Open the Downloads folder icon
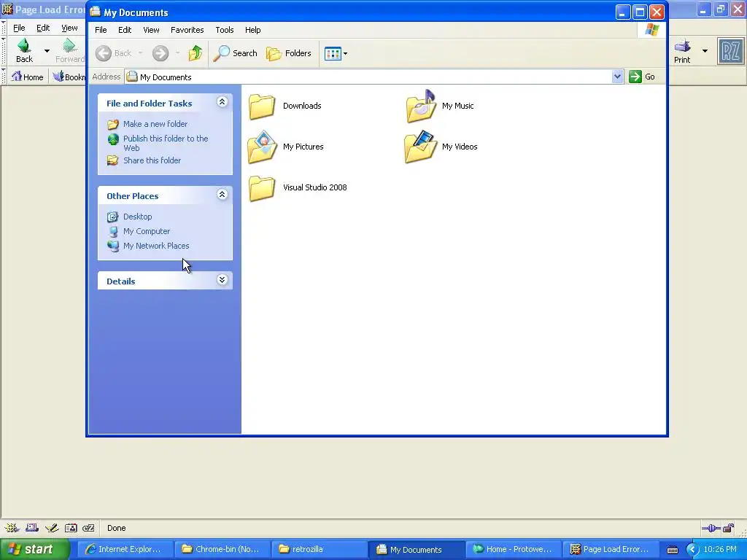This screenshot has height=560, width=747. click(x=262, y=106)
